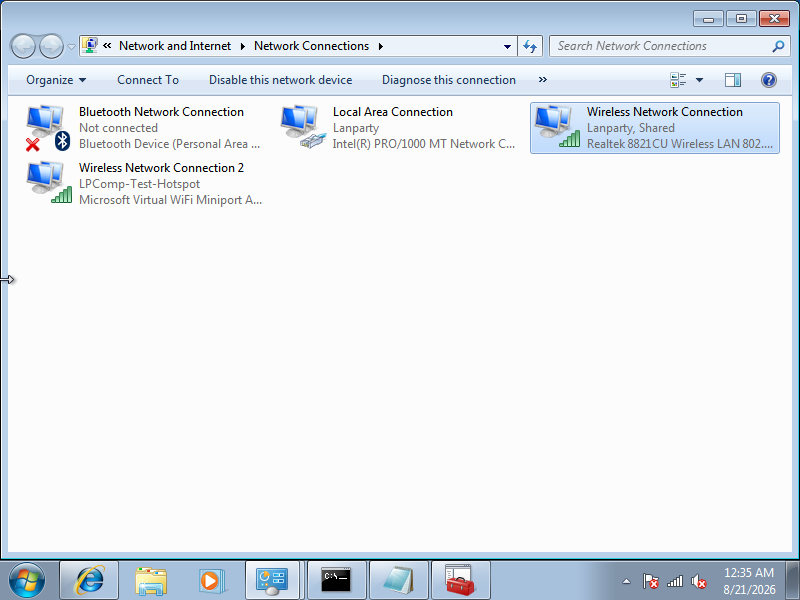Open the Windows Start menu

pos(27,581)
